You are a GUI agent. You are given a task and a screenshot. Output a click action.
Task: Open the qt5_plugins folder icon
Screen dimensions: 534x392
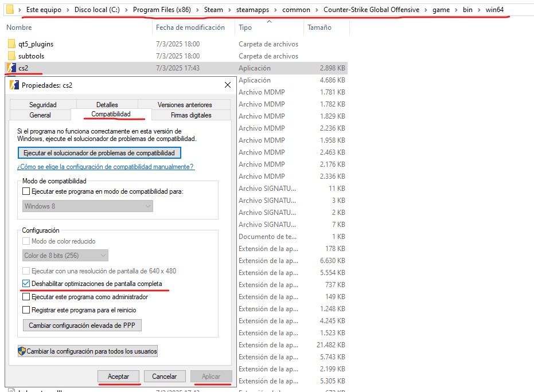click(x=11, y=44)
